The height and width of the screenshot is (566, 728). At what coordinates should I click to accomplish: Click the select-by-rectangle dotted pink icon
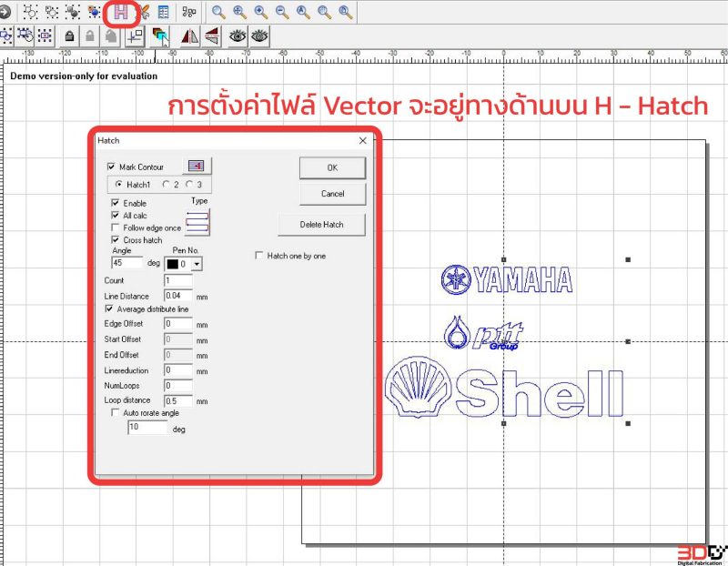point(45,35)
